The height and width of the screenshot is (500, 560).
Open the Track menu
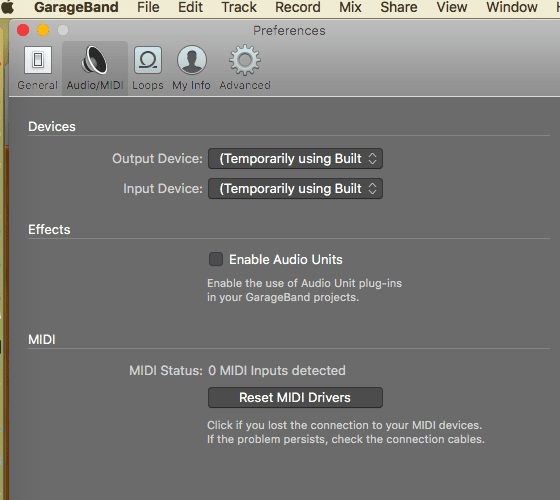239,7
